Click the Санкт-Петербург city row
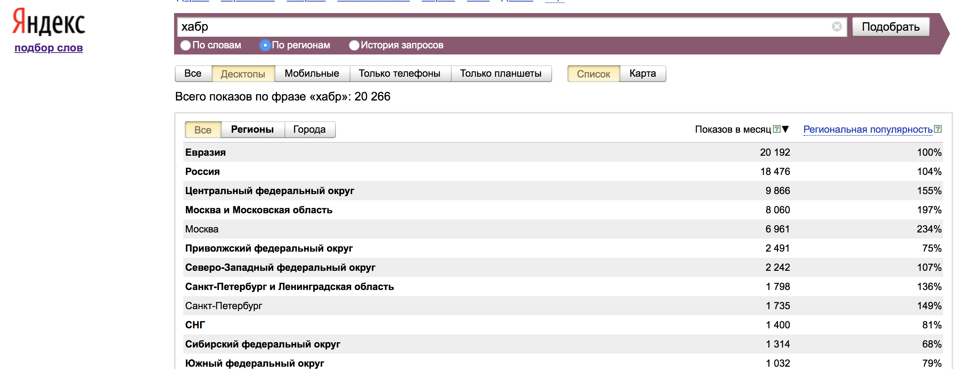980x369 pixels. pyautogui.click(x=563, y=306)
